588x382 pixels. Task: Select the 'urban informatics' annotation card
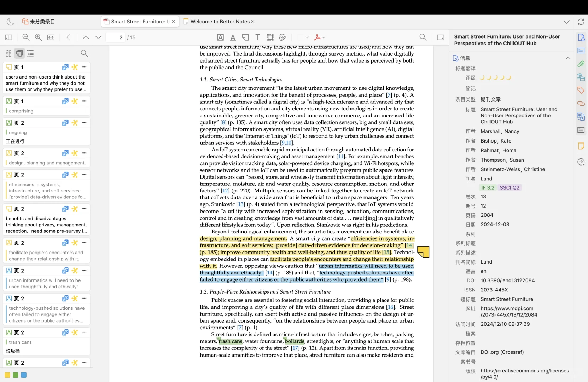[x=46, y=278]
